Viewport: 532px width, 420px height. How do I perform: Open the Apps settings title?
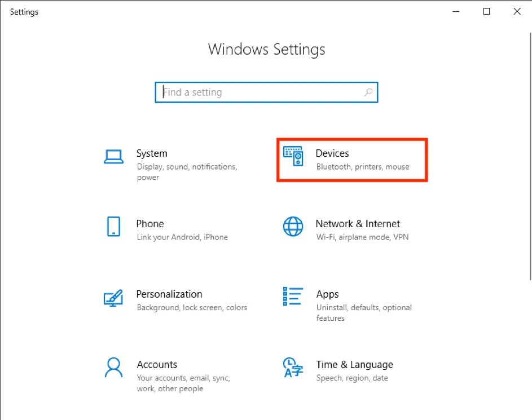point(327,294)
